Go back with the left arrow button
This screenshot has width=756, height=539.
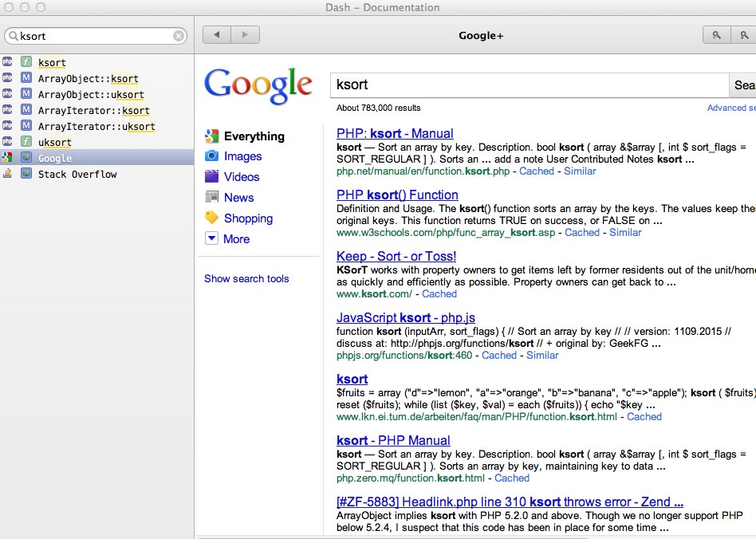(x=217, y=35)
